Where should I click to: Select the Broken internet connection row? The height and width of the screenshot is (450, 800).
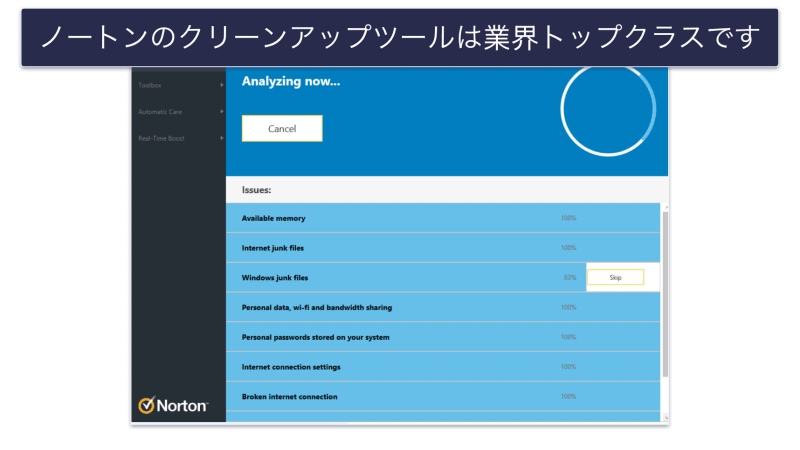[x=443, y=397]
